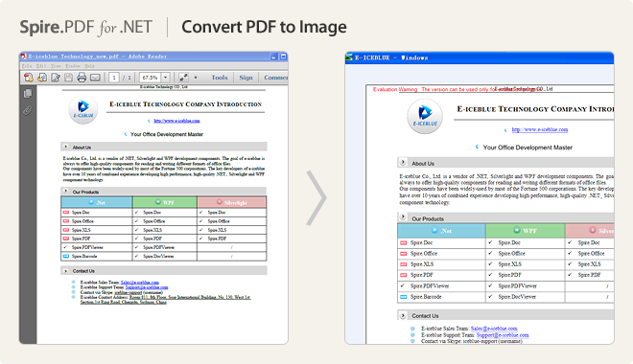633x364 pixels.
Task: Click Spire.PDFViewer in .Net column, Windows viewer
Action: 441,285
